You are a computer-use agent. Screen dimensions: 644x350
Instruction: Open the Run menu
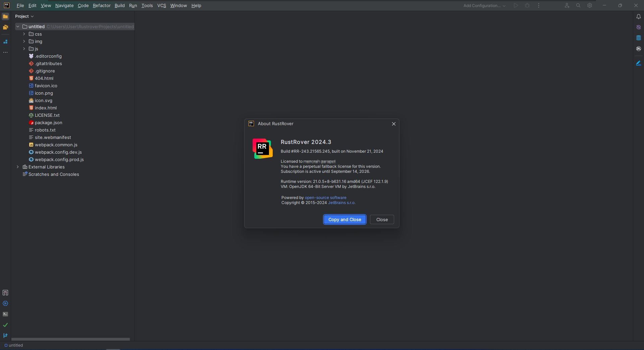(133, 5)
